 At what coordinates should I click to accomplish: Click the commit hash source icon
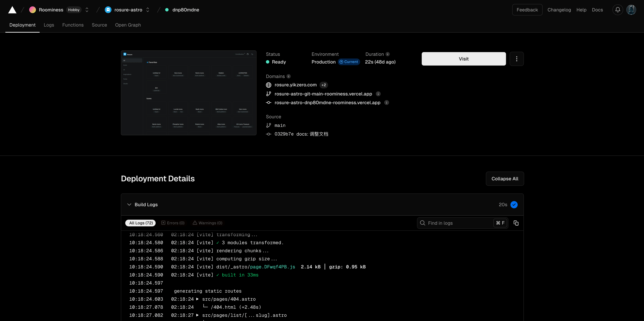[269, 134]
